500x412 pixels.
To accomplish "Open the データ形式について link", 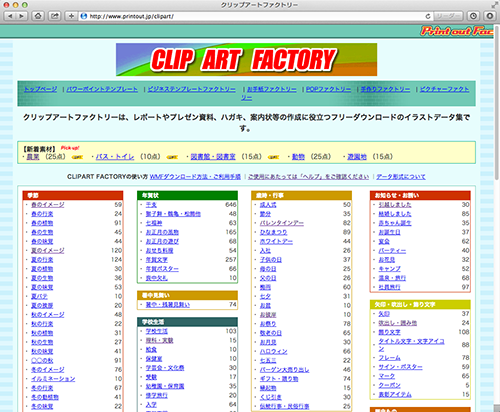I will tap(401, 177).
